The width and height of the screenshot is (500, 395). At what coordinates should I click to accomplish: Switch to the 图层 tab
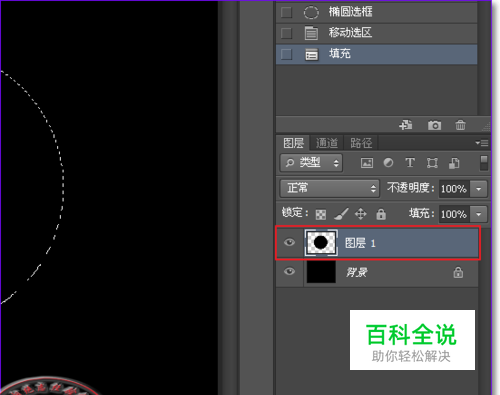pos(293,143)
